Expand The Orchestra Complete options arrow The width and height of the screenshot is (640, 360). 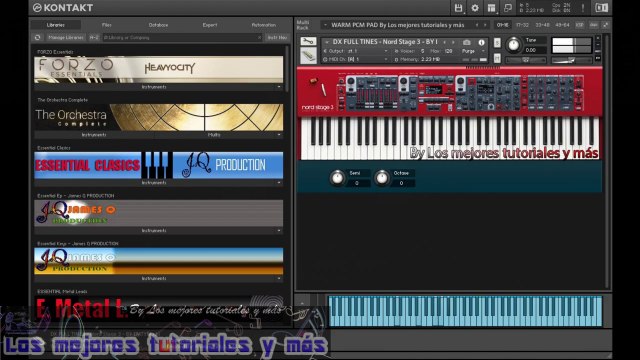[279, 135]
